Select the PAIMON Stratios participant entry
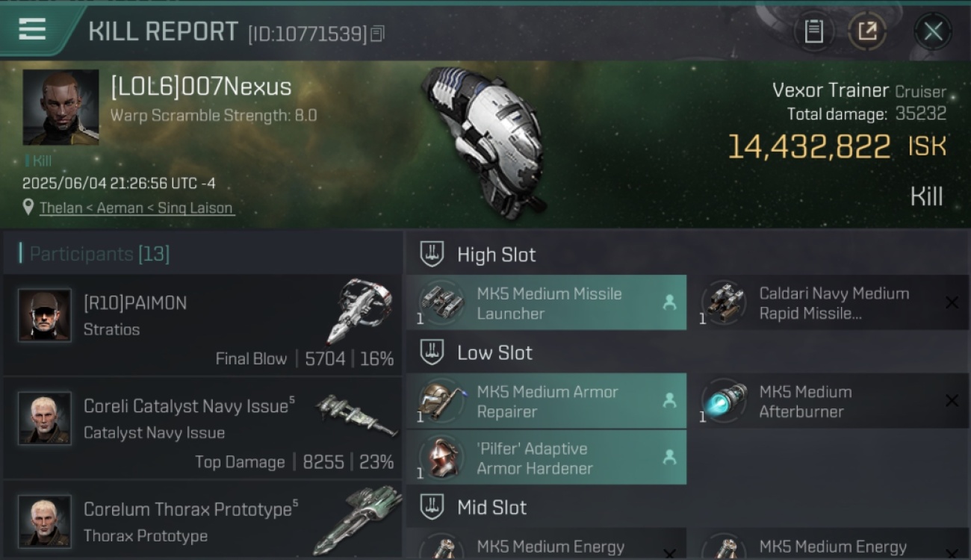The image size is (971, 560). [x=202, y=325]
